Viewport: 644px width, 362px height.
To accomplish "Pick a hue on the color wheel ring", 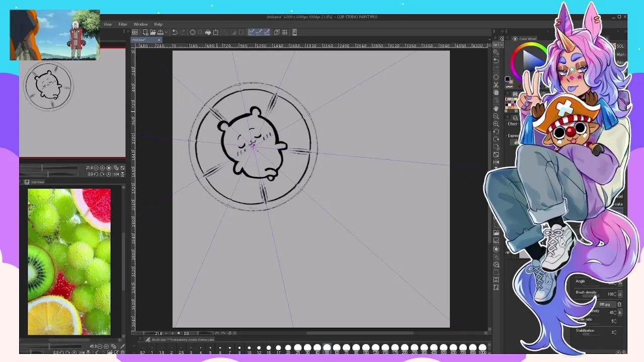I will pos(513,62).
